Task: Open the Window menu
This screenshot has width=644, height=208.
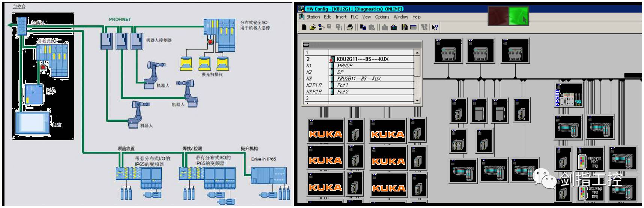Action: (x=401, y=17)
